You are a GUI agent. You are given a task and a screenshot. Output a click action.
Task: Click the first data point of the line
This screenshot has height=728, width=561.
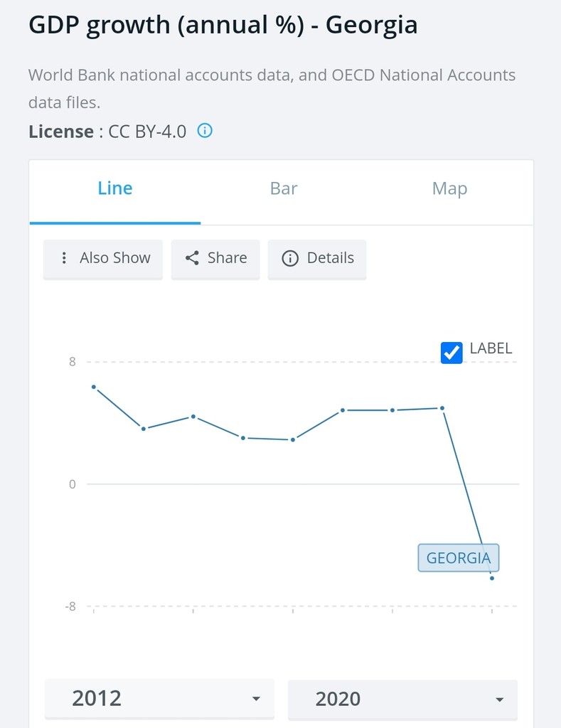pyautogui.click(x=94, y=387)
